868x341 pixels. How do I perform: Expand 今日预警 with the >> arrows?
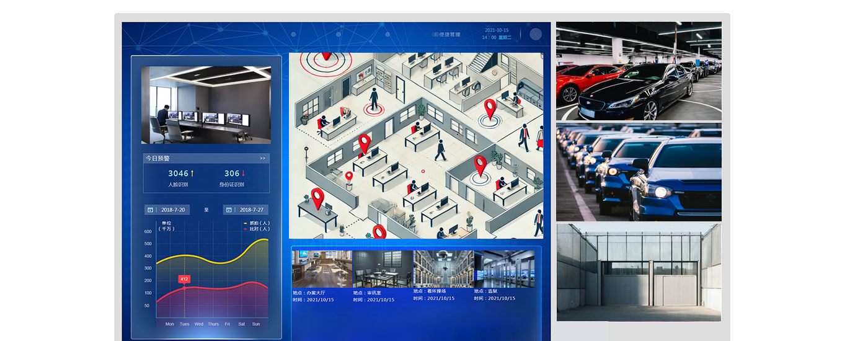click(262, 159)
